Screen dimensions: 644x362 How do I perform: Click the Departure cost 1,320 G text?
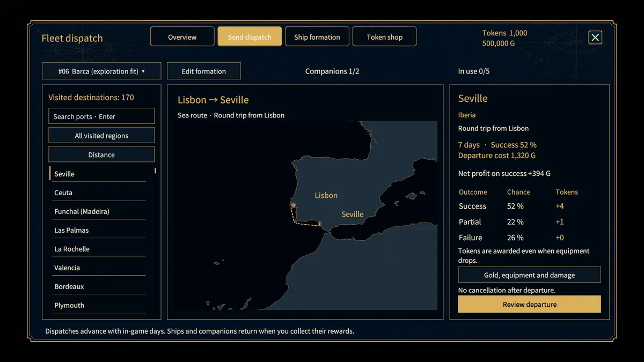[497, 156]
